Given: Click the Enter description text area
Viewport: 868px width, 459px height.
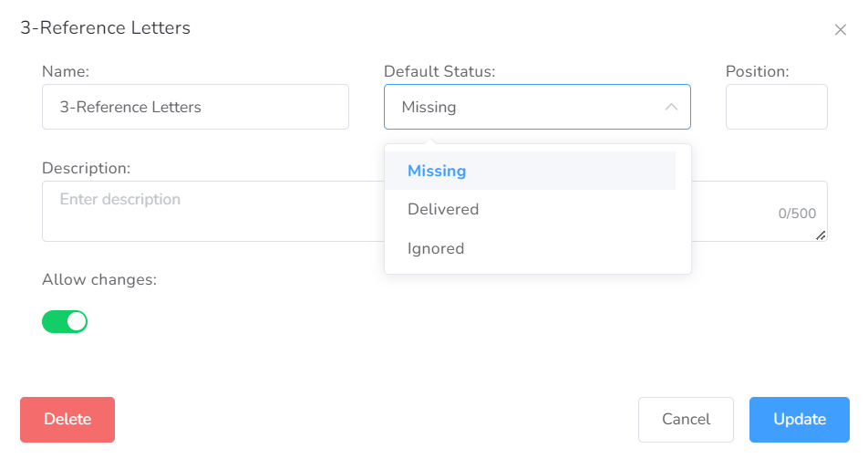Looking at the screenshot, I should (x=213, y=211).
